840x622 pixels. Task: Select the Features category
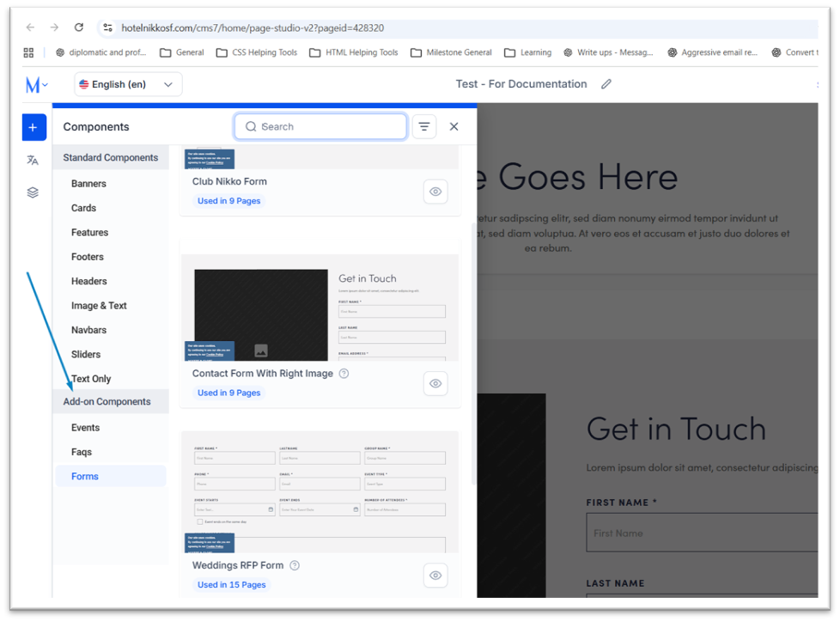click(x=89, y=233)
